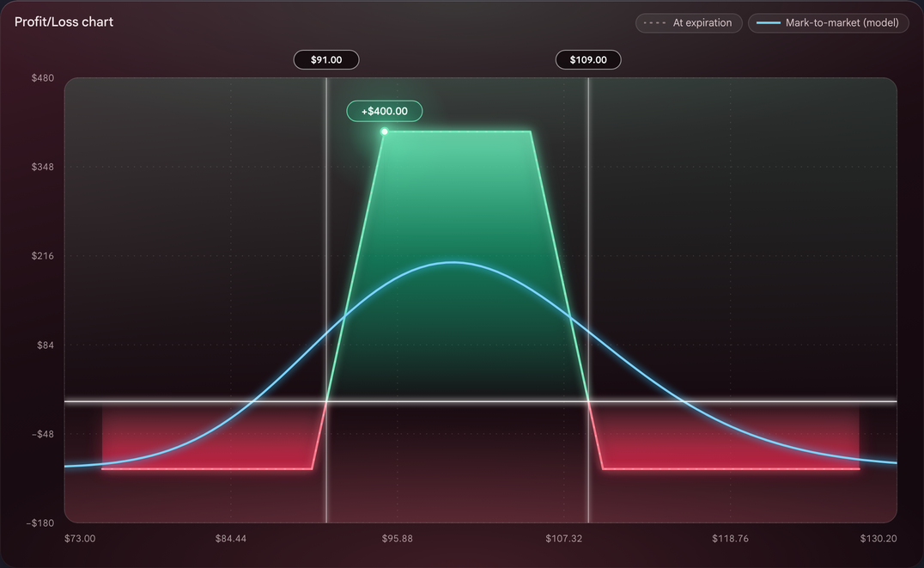Click the $130.20 x-axis label
The height and width of the screenshot is (568, 924).
tap(878, 539)
